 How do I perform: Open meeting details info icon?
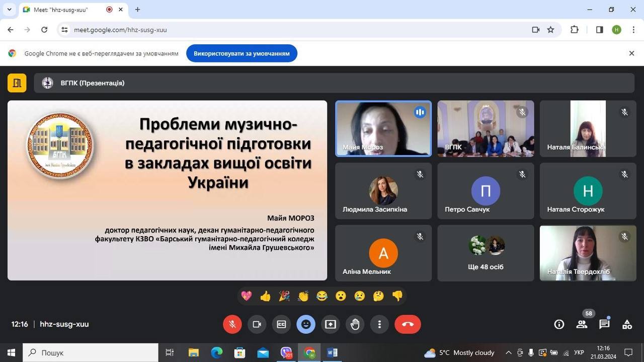(x=559, y=324)
